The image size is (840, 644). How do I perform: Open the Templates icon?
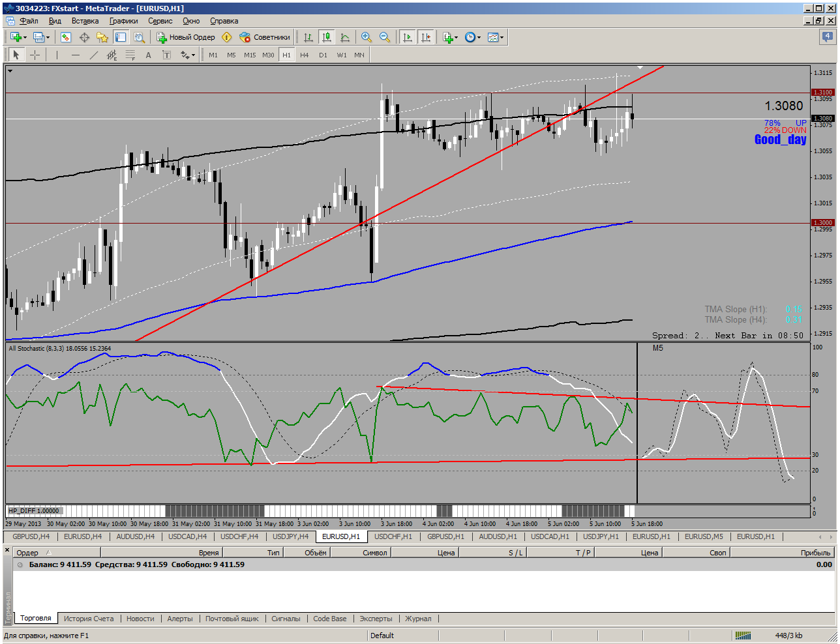coord(493,37)
